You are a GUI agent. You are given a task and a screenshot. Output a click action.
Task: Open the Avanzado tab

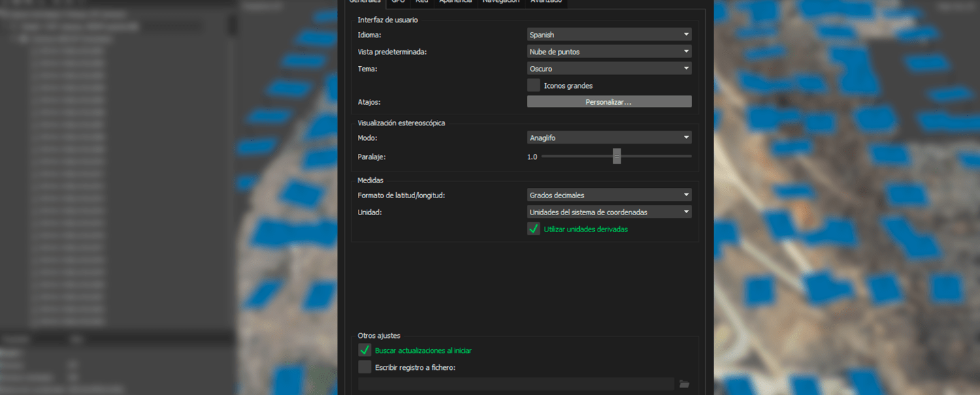(546, 2)
